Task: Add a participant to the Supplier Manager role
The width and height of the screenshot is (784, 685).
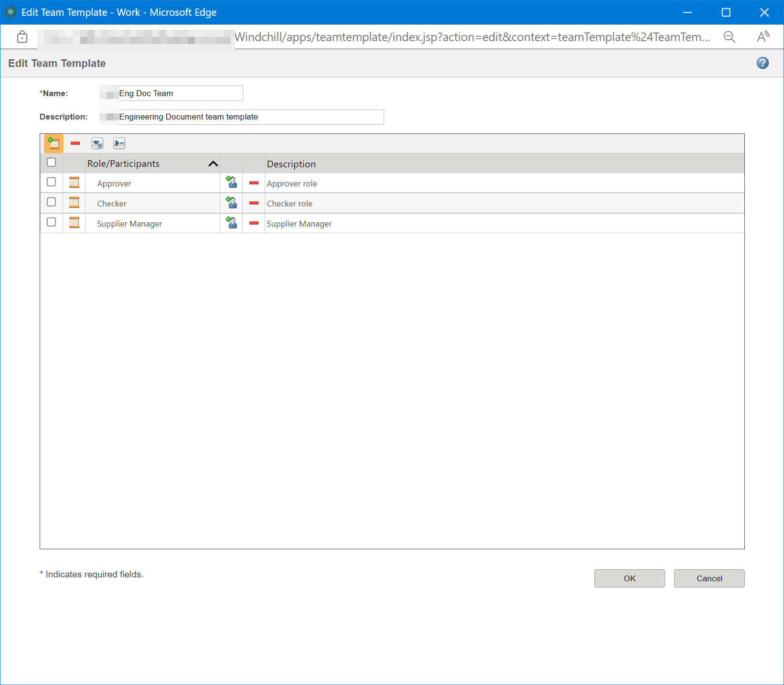Action: (x=231, y=222)
